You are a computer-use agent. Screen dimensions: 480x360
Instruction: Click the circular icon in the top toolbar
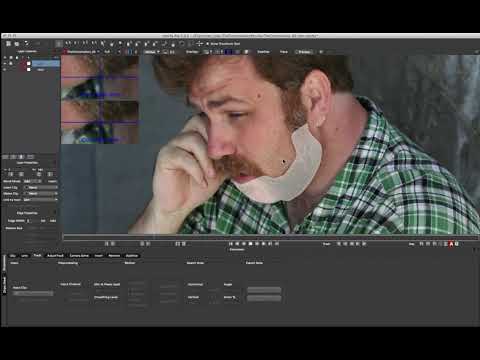pos(182,44)
